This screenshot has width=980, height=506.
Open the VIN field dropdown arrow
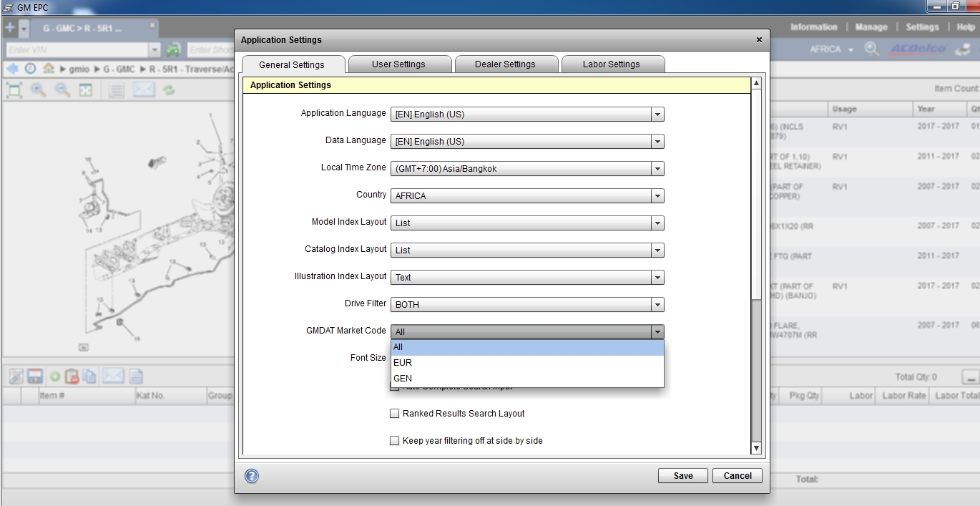coord(155,49)
